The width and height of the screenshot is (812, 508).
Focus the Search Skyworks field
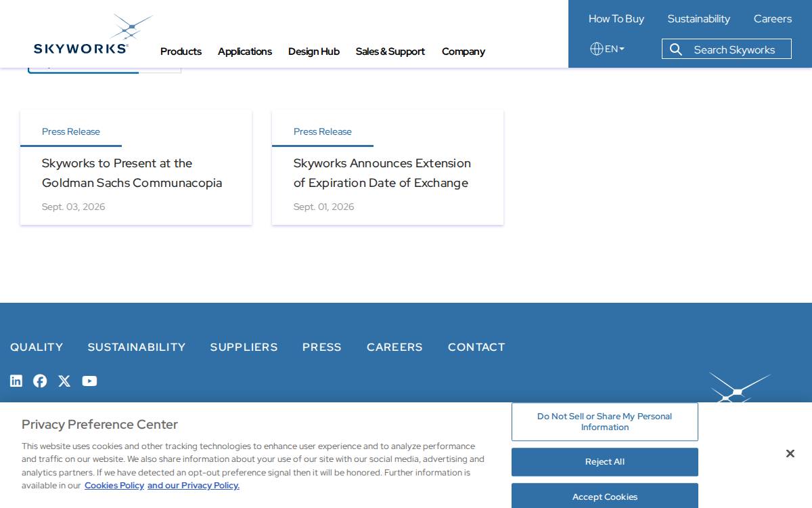(x=727, y=49)
